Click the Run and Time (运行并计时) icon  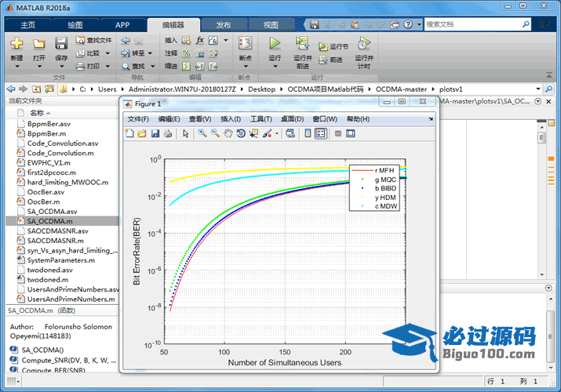point(363,44)
